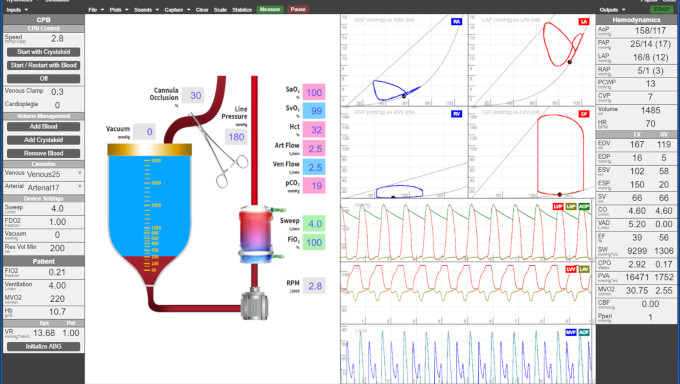Click Scale in the top toolbar
The height and width of the screenshot is (384, 680).
click(220, 10)
